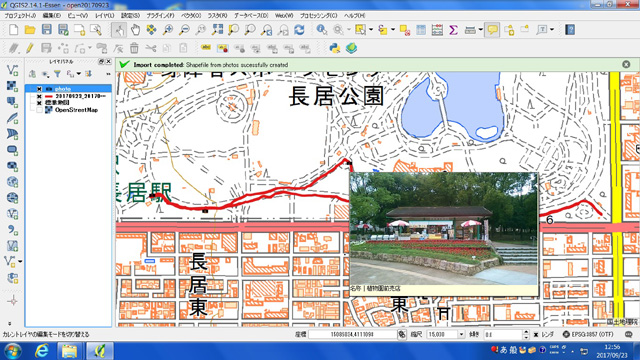Select the Identify Features tool

tap(322, 30)
